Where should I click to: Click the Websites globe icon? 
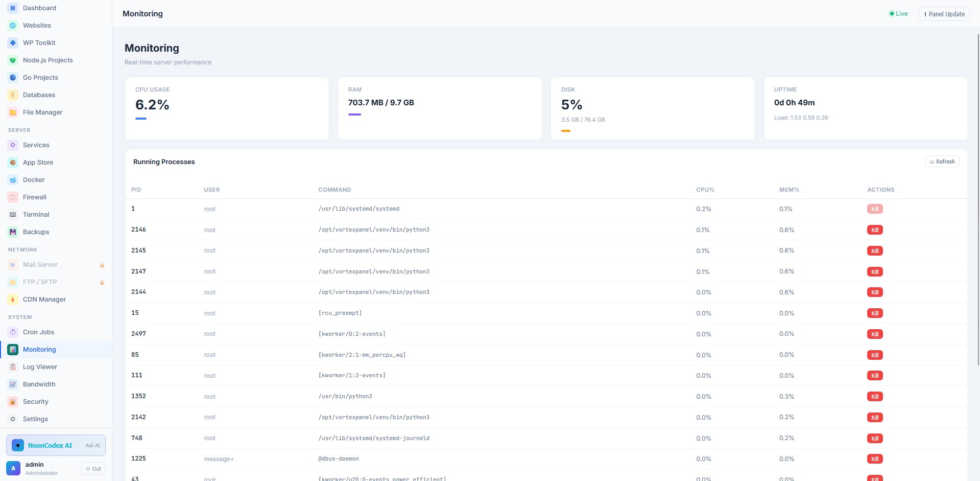click(x=13, y=26)
